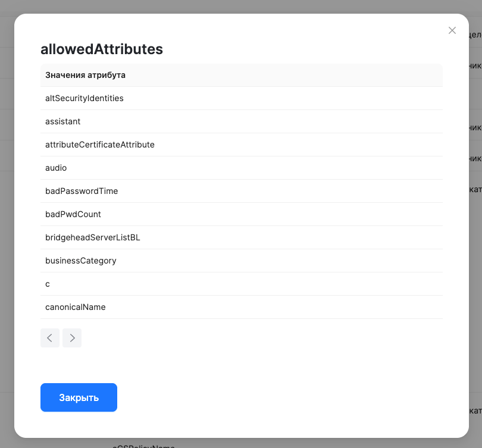The height and width of the screenshot is (448, 482).
Task: Go back using the left pagination arrow
Action: coord(50,337)
